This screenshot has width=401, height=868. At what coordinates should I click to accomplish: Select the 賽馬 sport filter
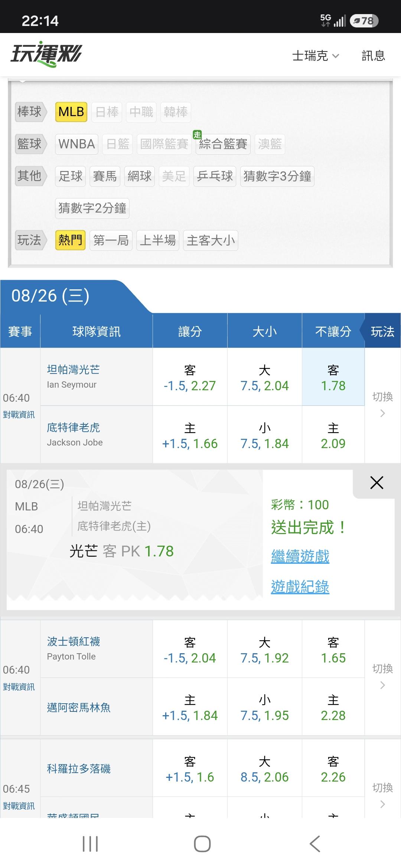click(x=105, y=176)
